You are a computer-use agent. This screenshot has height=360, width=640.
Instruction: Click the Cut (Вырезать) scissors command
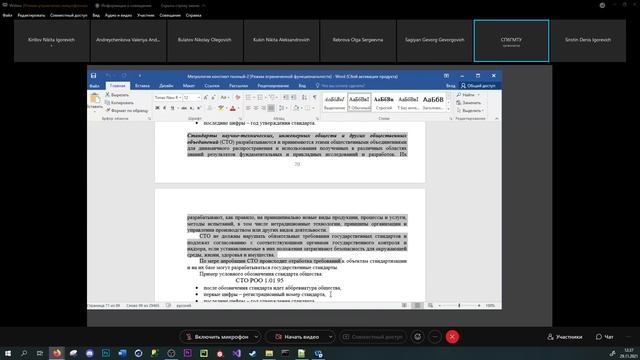pyautogui.click(x=117, y=95)
